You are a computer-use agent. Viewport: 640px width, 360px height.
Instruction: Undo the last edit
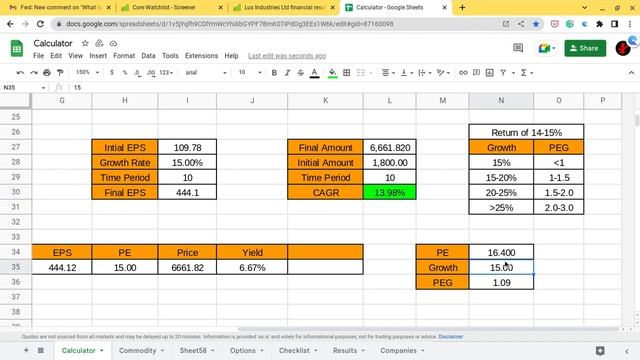pyautogui.click(x=20, y=73)
